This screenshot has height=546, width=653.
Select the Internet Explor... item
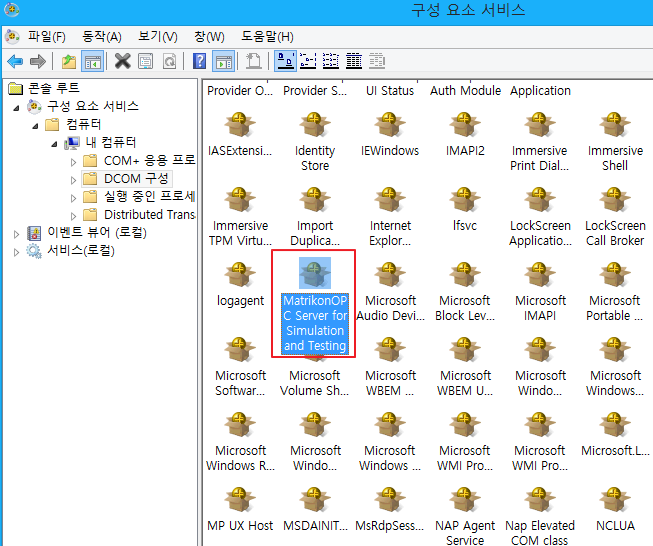click(x=390, y=217)
